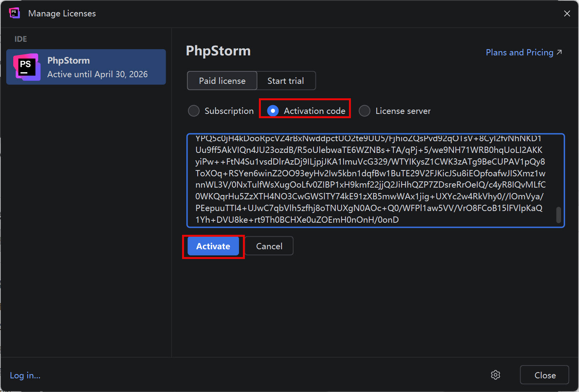This screenshot has width=579, height=392.
Task: Follow the Log in... link
Action: 25,375
